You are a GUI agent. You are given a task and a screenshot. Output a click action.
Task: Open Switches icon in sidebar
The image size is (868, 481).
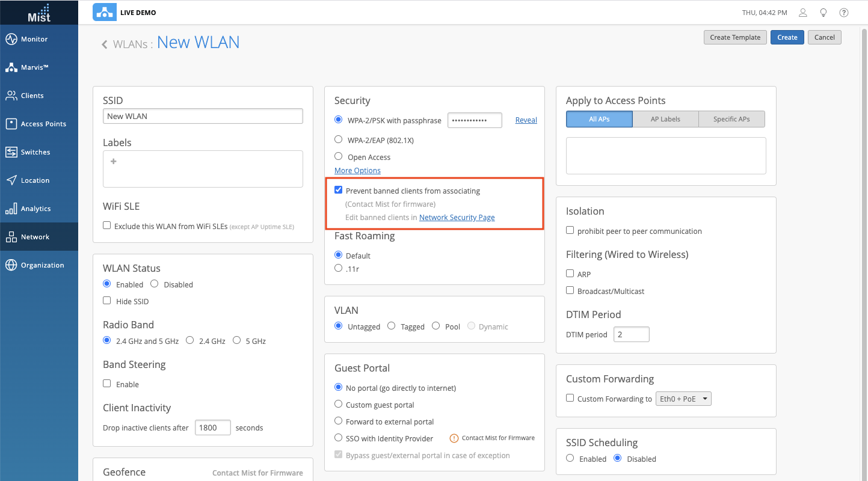point(11,152)
